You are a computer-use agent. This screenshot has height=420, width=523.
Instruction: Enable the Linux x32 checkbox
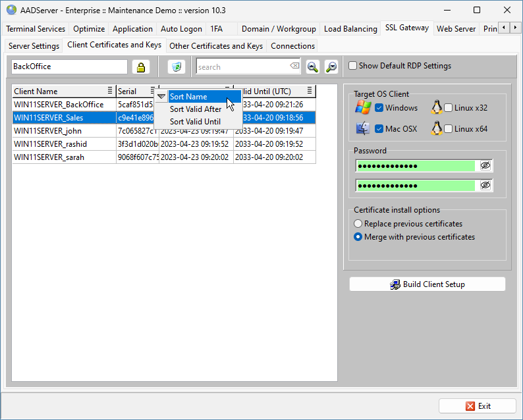tap(449, 108)
